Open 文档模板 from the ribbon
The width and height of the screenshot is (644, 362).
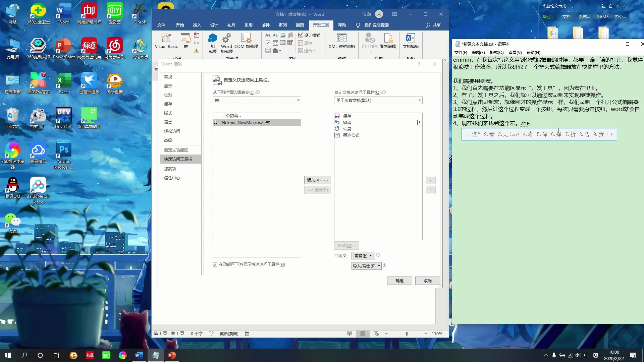point(411,41)
